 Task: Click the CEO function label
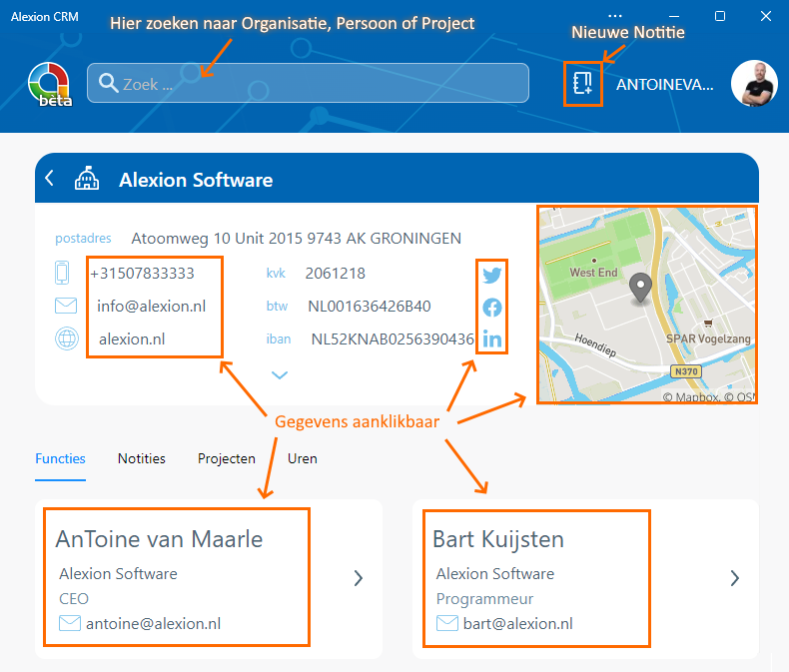click(74, 598)
